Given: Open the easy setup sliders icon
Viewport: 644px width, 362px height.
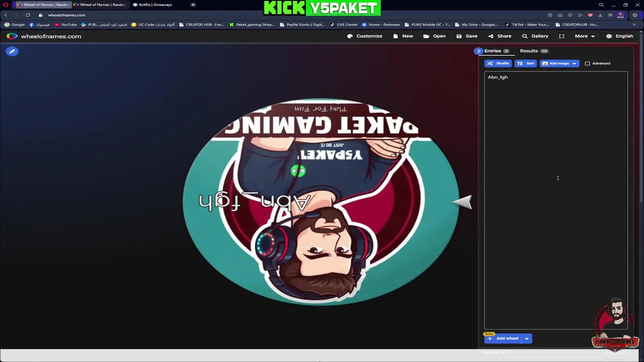Looking at the screenshot, I should [x=610, y=15].
